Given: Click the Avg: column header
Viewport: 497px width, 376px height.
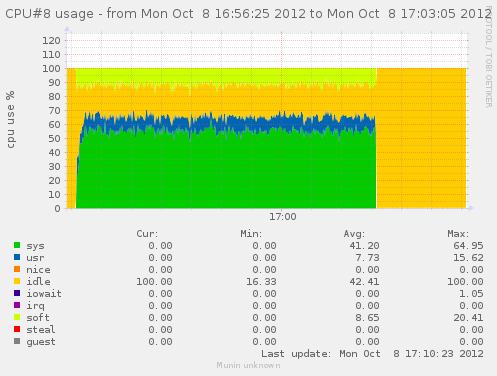Looking at the screenshot, I should [x=354, y=234].
